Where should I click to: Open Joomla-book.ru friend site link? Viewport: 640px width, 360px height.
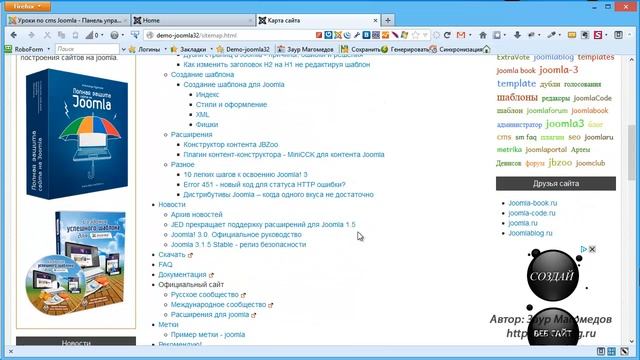coord(533,203)
